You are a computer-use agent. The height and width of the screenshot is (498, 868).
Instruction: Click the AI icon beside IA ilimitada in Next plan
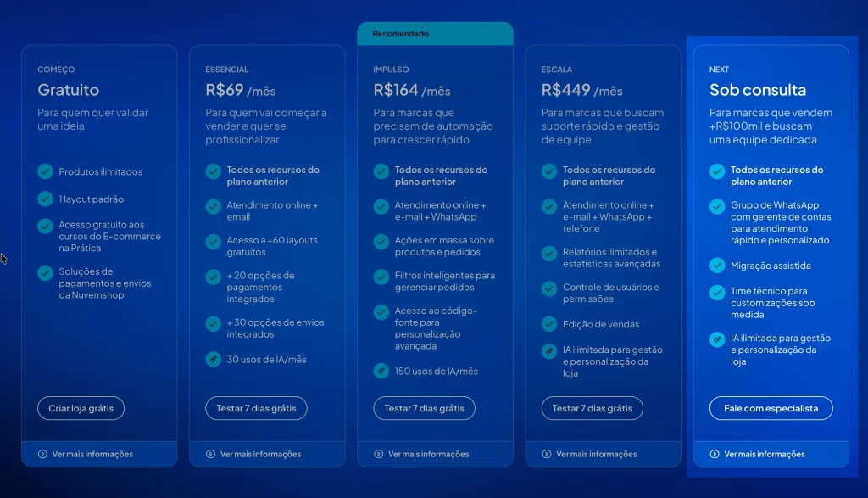pos(717,339)
